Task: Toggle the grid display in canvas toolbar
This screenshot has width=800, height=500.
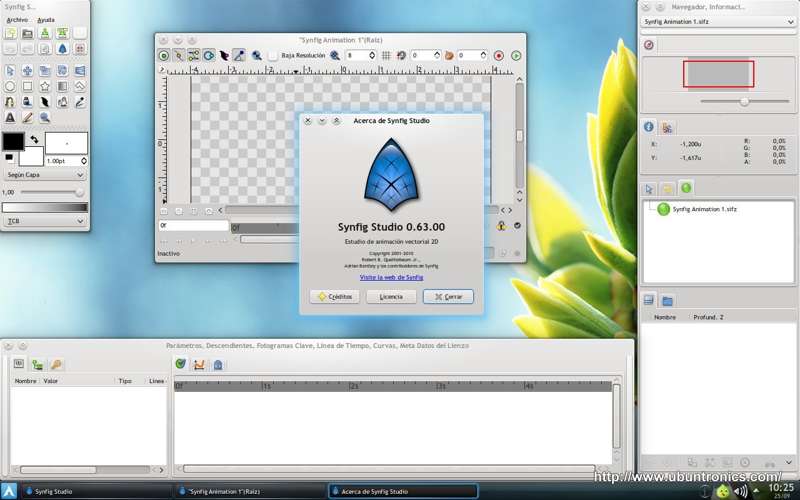Action: coord(386,56)
